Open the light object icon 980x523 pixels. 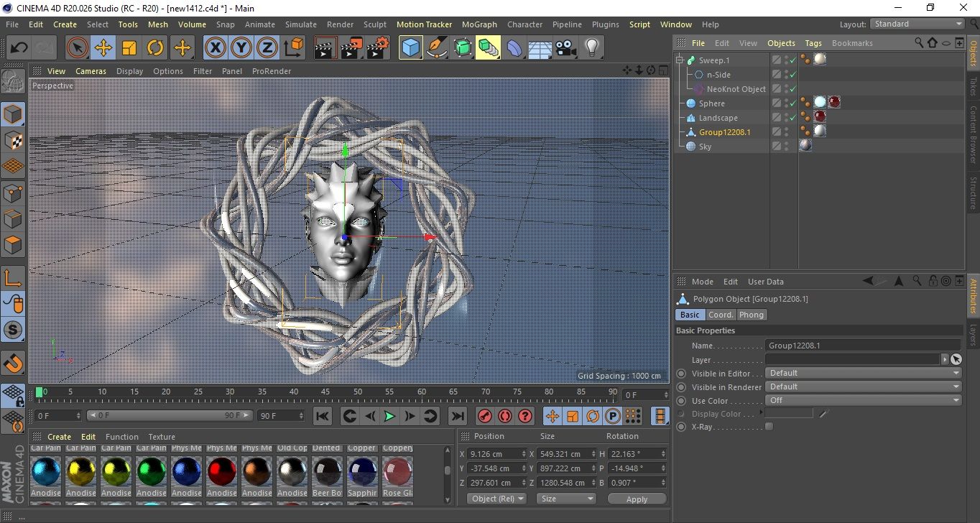591,48
